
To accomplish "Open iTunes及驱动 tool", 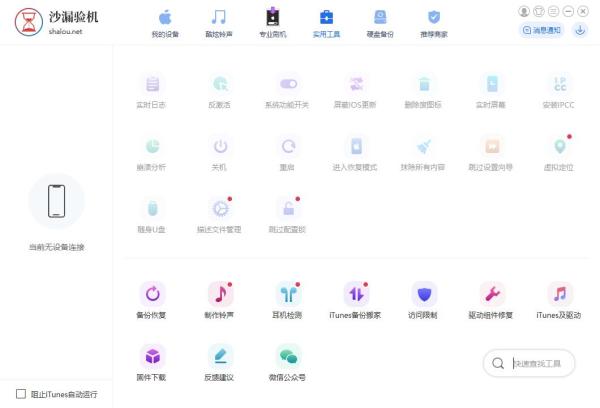I will click(x=559, y=302).
